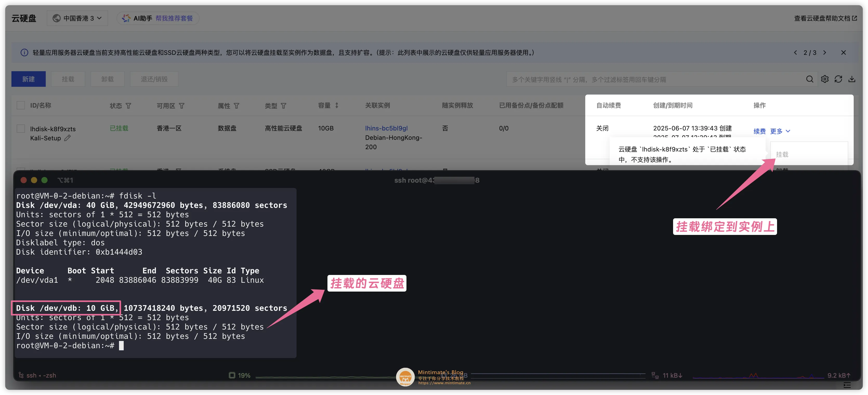Select 挂载 in the operation popup menu
This screenshot has width=868, height=395.
tap(782, 154)
